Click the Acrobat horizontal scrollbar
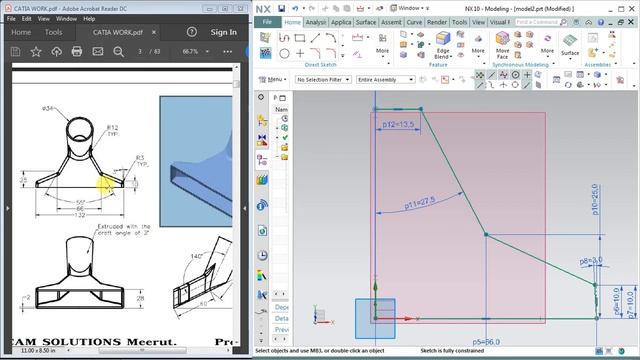The image size is (640, 360). tap(142, 350)
